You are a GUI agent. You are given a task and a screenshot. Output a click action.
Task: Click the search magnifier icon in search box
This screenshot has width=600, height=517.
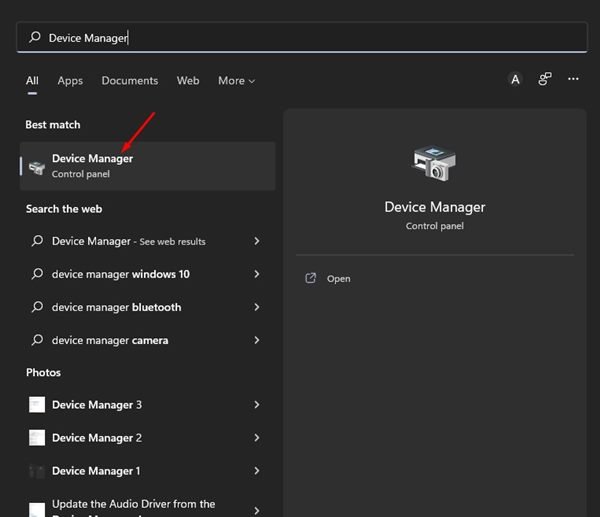[35, 38]
